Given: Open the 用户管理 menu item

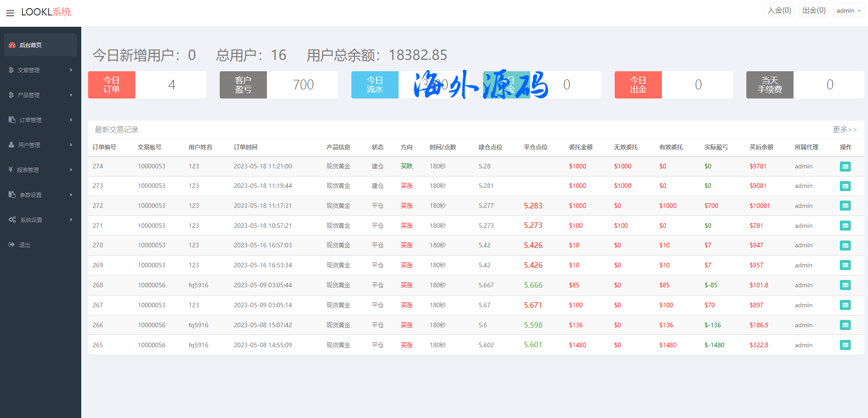Looking at the screenshot, I should pyautogui.click(x=40, y=145).
